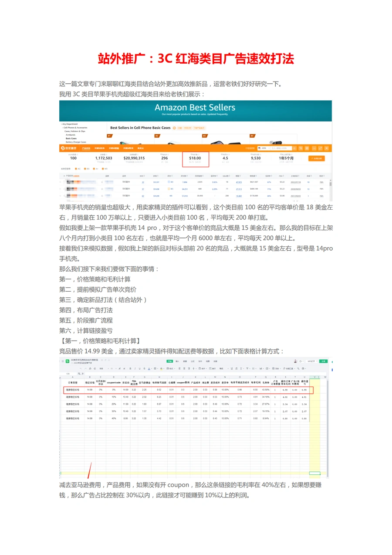
Task: Click the 8.94% gross margin cell
Action: [x=266, y=418]
